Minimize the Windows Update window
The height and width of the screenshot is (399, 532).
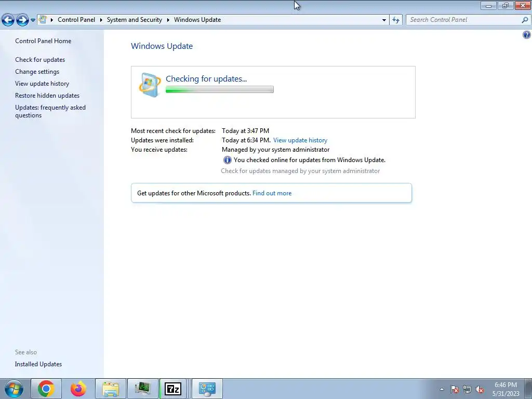488,5
